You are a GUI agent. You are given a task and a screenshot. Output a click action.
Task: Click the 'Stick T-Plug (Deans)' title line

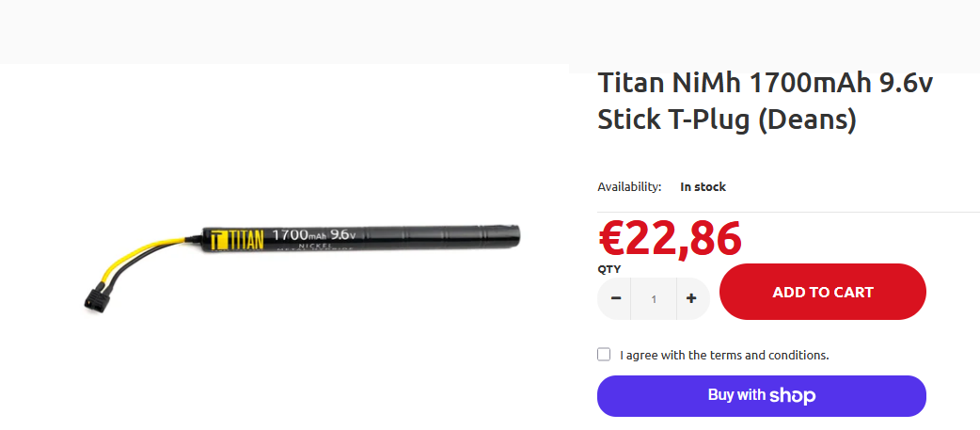click(726, 121)
